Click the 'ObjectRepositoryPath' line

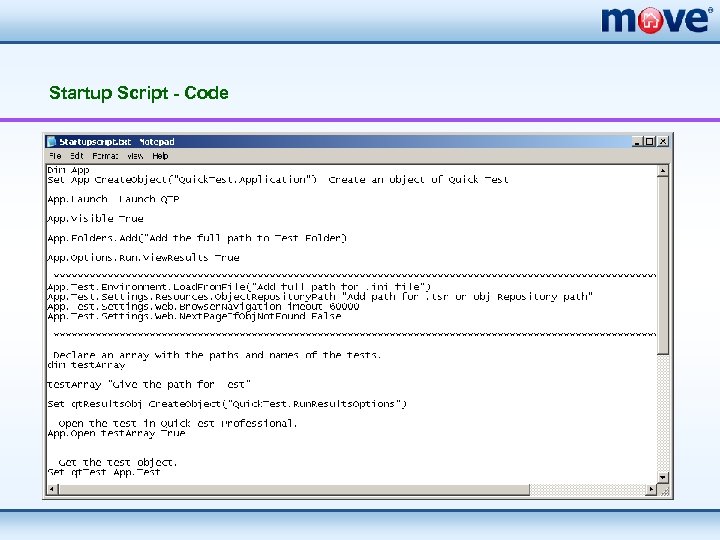coord(320,297)
